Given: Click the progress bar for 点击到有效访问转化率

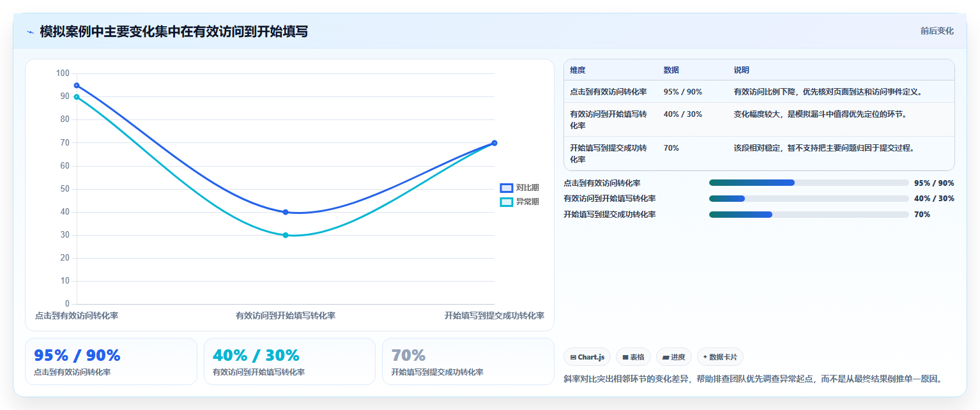Looking at the screenshot, I should pos(809,183).
